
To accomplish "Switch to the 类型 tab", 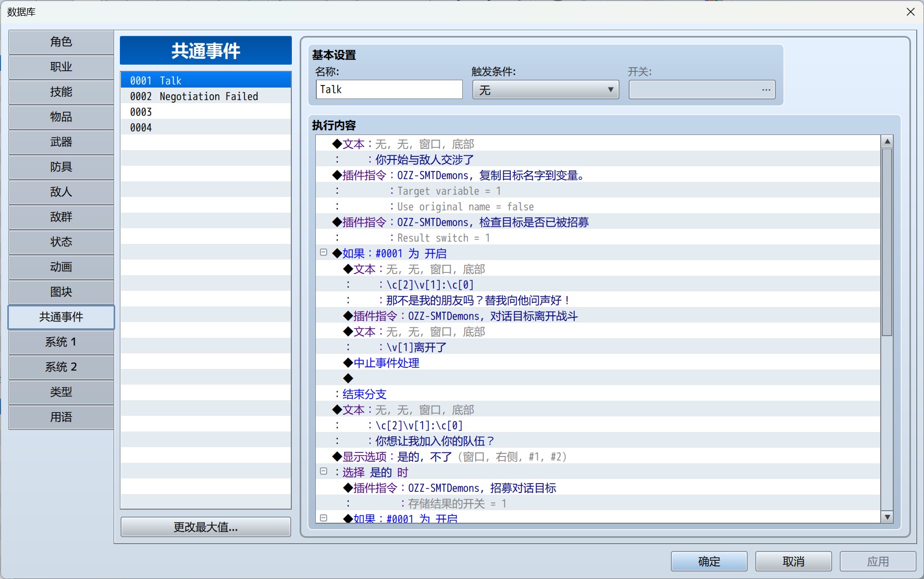I will 61,392.
